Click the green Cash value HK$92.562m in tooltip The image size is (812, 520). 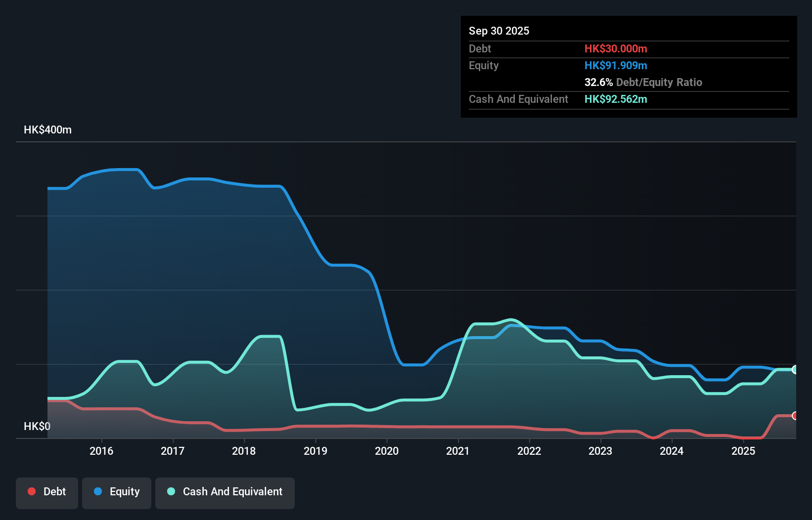(616, 99)
